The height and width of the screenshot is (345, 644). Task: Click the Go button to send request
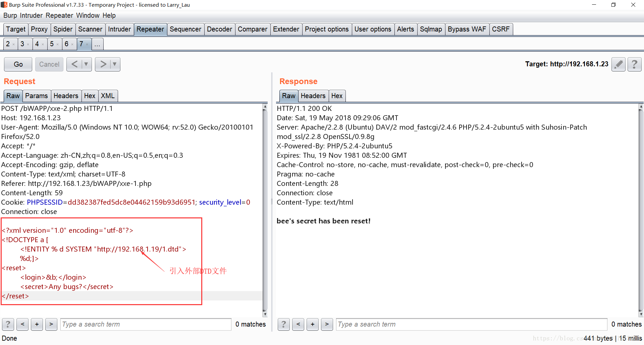point(18,64)
